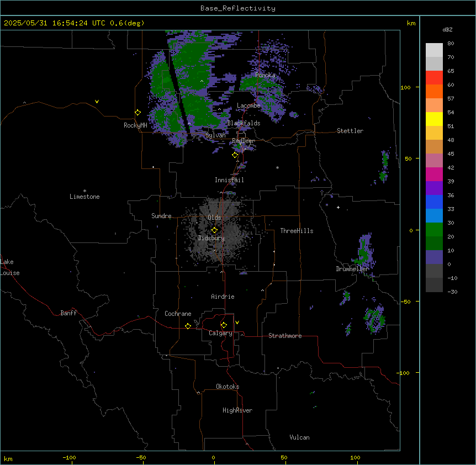Click the Base_Reflectivity title text
The height and width of the screenshot is (465, 476).
(238, 8)
